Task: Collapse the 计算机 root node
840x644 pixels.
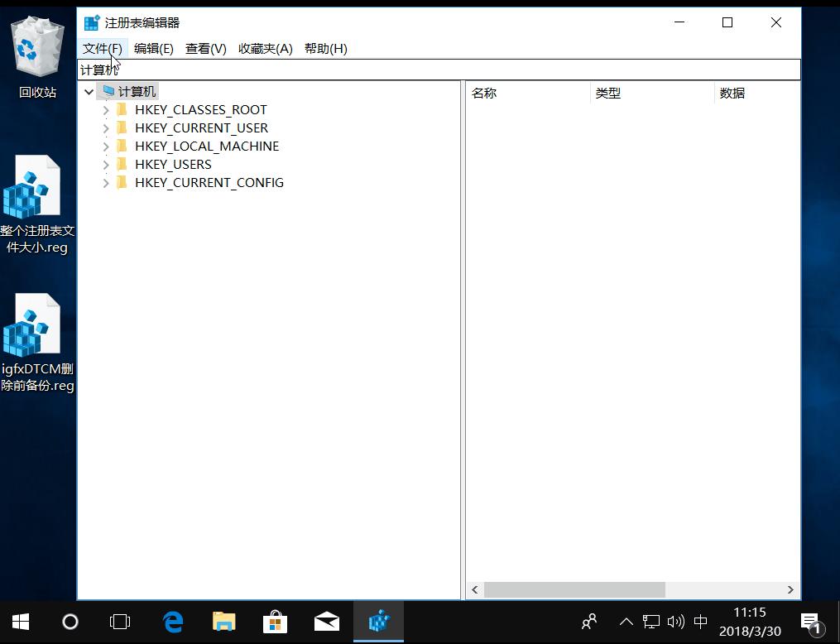Action: pyautogui.click(x=89, y=91)
